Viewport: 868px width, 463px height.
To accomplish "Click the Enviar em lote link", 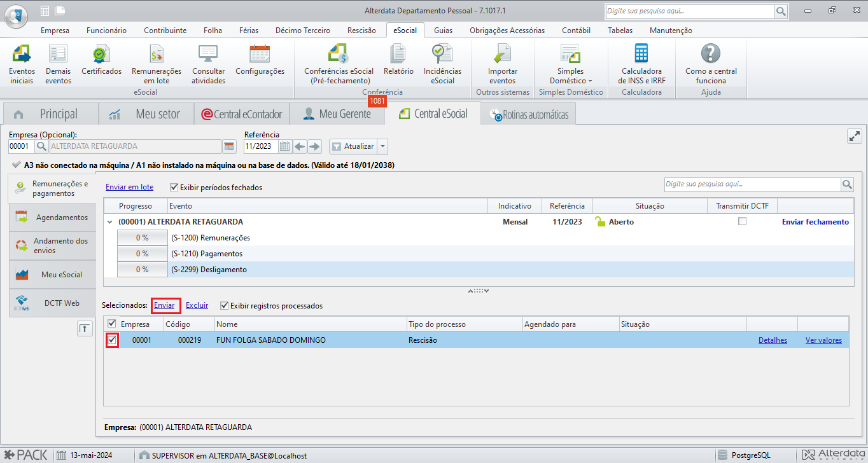I will pos(129,188).
